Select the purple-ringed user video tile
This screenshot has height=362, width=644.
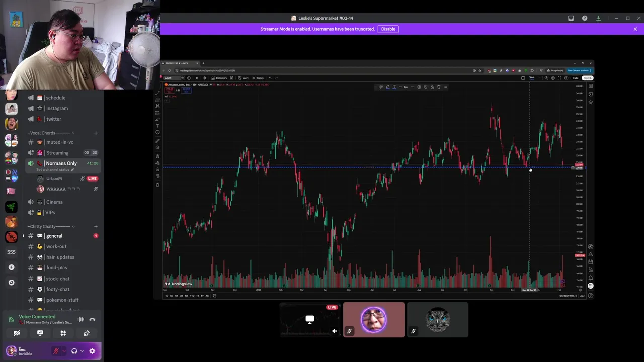(374, 320)
